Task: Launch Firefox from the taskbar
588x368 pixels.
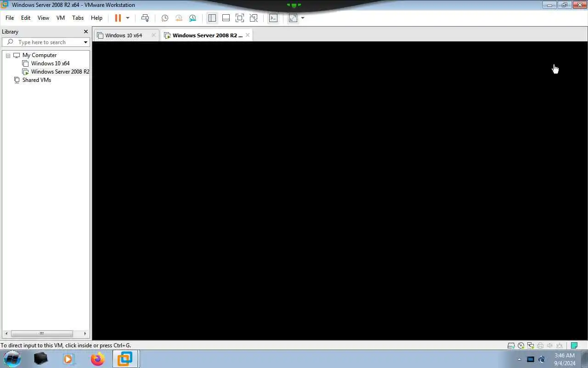Action: (x=97, y=359)
